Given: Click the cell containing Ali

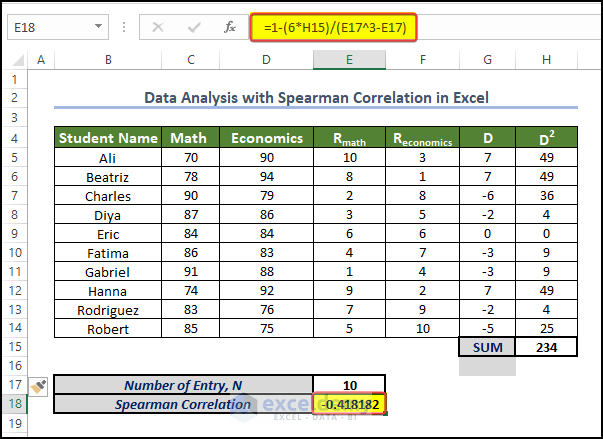Looking at the screenshot, I should (107, 157).
